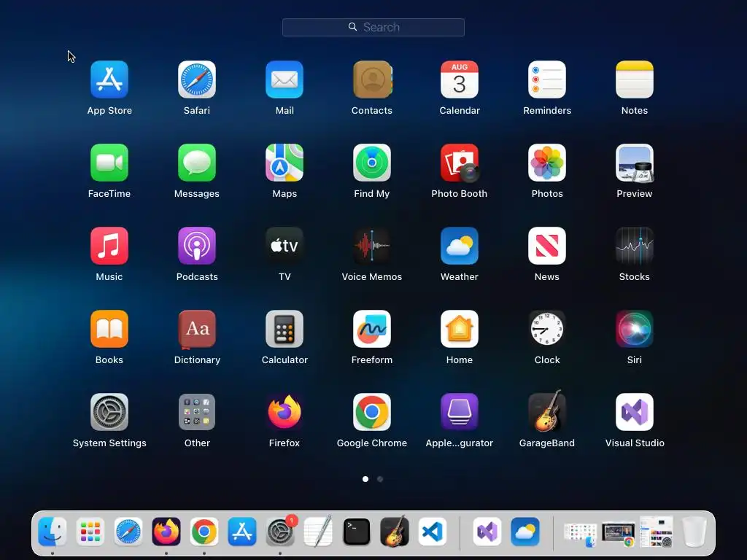Open the News app
The height and width of the screenshot is (560, 747).
pyautogui.click(x=547, y=246)
